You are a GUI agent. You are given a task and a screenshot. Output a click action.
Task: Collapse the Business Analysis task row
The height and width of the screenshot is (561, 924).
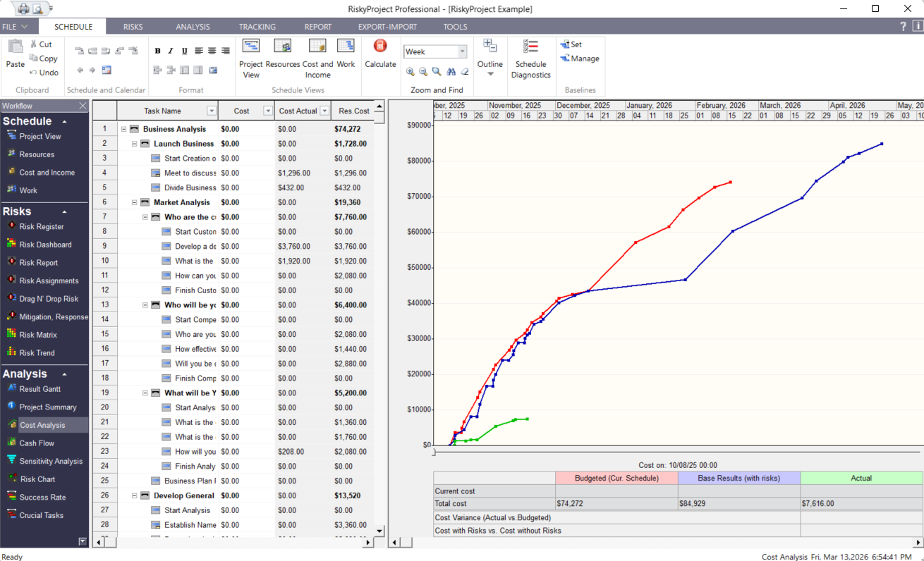click(x=125, y=128)
